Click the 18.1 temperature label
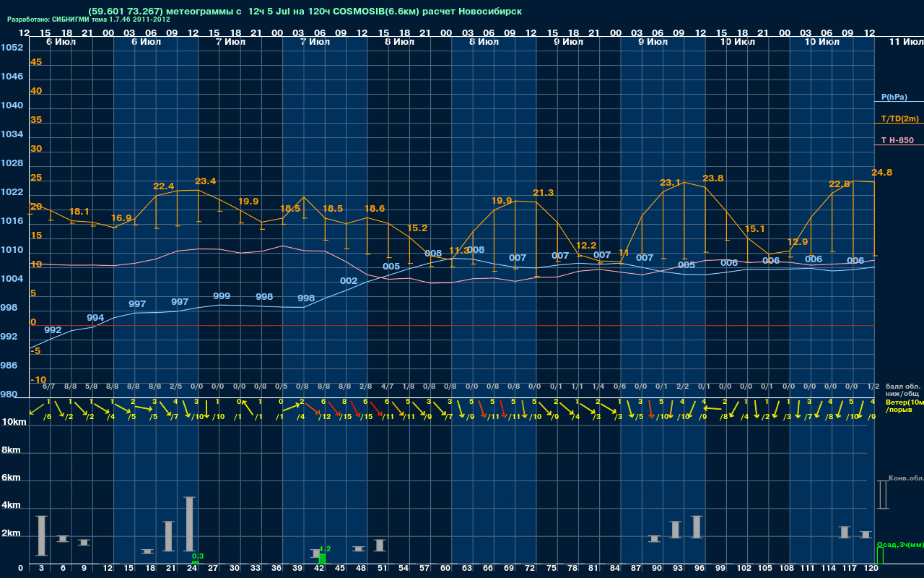924x578 pixels. pyautogui.click(x=79, y=212)
